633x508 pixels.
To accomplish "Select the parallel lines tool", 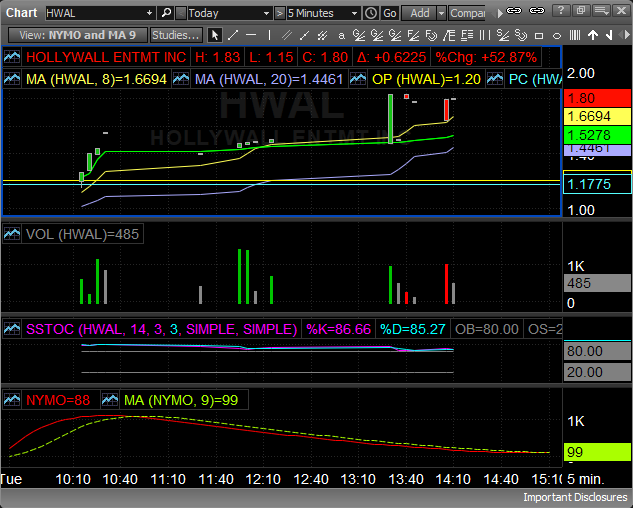I will coord(287,36).
